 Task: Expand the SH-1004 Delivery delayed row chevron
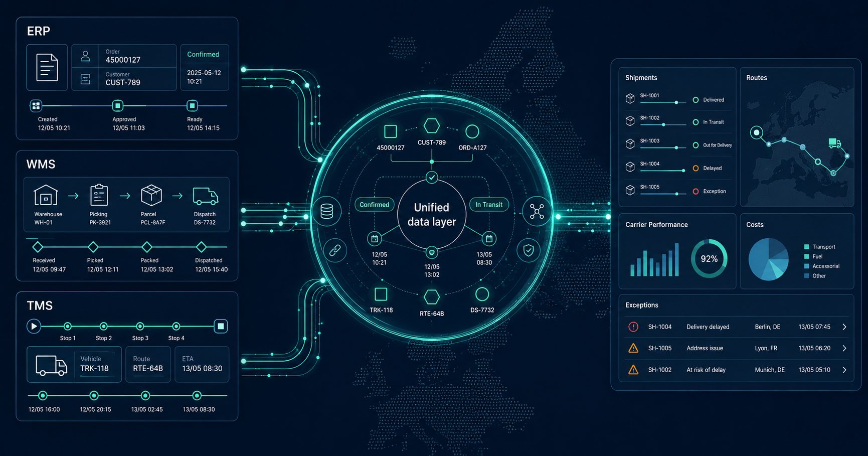point(844,327)
